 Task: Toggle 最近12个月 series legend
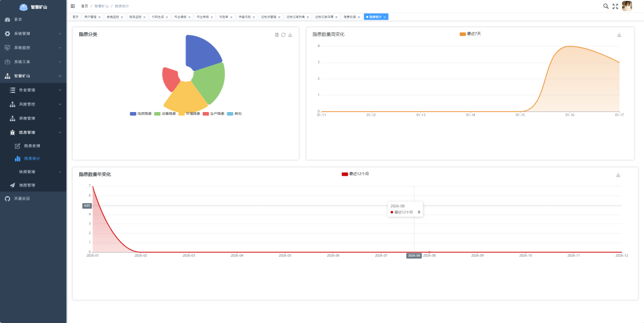(x=355, y=174)
